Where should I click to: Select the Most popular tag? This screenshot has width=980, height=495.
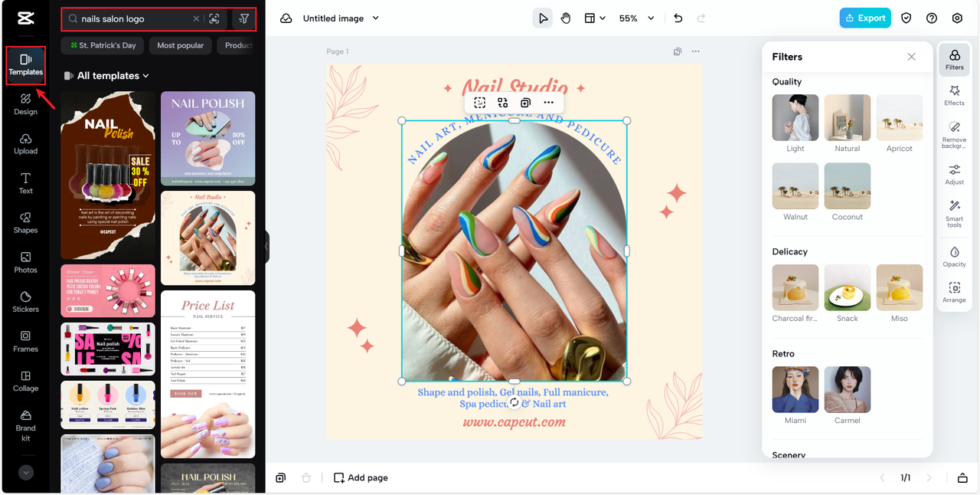pyautogui.click(x=181, y=45)
